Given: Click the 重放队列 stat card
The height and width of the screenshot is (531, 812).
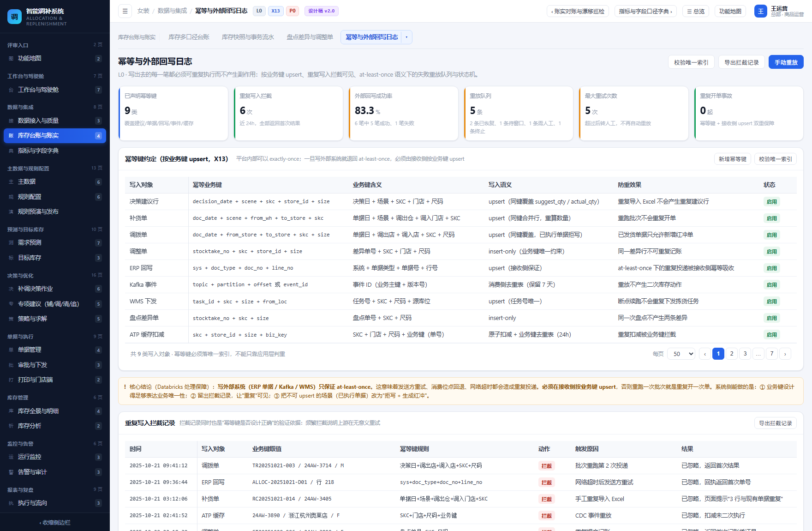Looking at the screenshot, I should pyautogui.click(x=518, y=113).
